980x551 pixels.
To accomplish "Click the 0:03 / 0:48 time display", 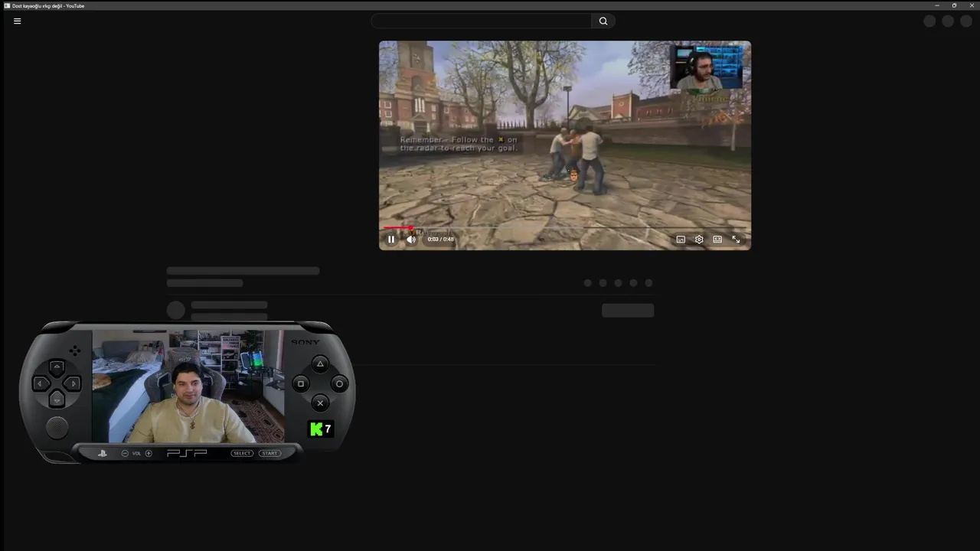I will click(x=440, y=240).
